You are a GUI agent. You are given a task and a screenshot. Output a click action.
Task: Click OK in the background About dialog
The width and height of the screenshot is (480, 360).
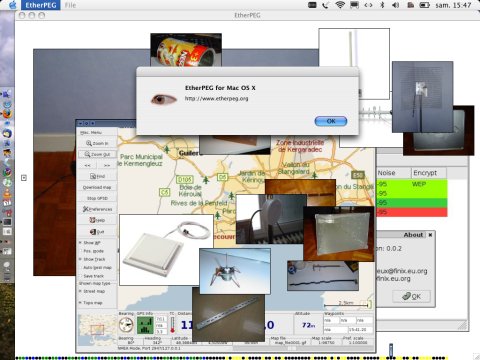click(x=411, y=296)
